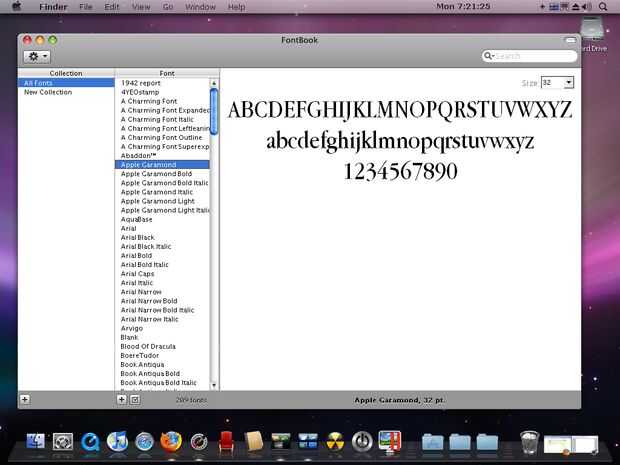The image size is (620, 465).
Task: Open the red chair Dock application
Action: click(x=226, y=441)
